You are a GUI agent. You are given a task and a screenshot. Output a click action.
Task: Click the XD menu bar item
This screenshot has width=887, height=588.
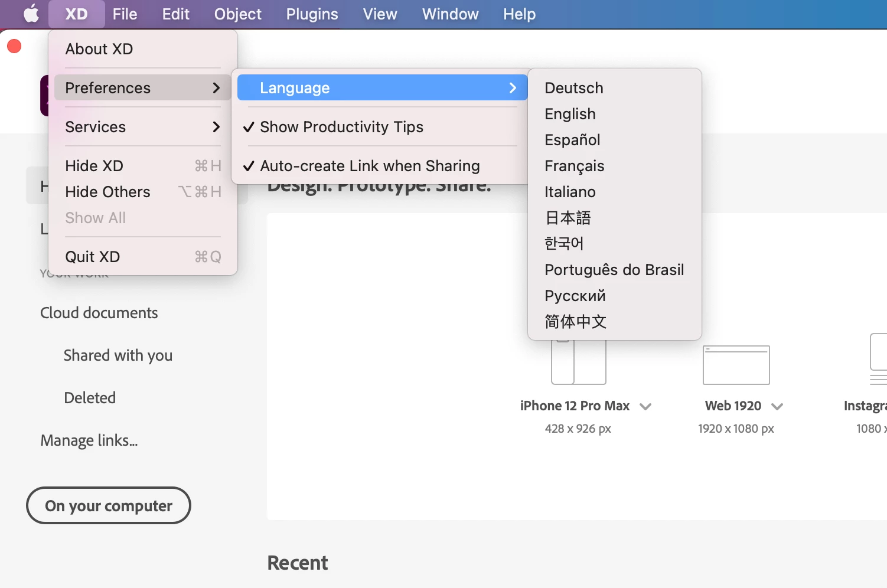[x=76, y=14]
